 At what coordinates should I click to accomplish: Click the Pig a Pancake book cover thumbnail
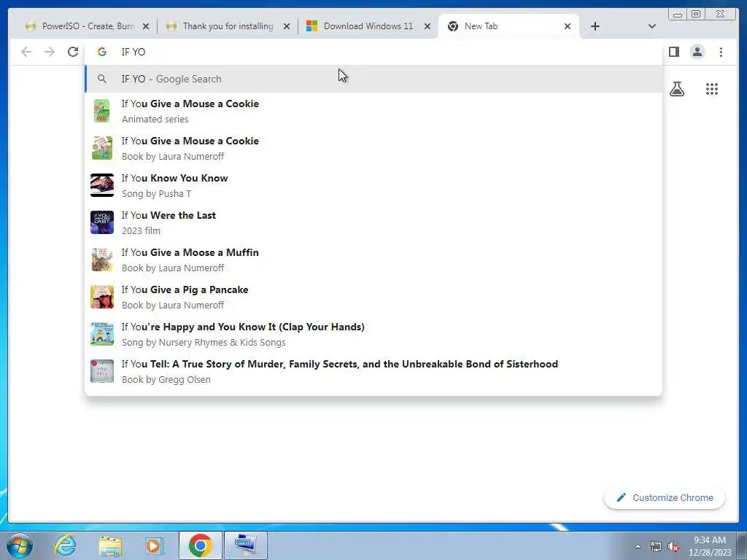(102, 297)
